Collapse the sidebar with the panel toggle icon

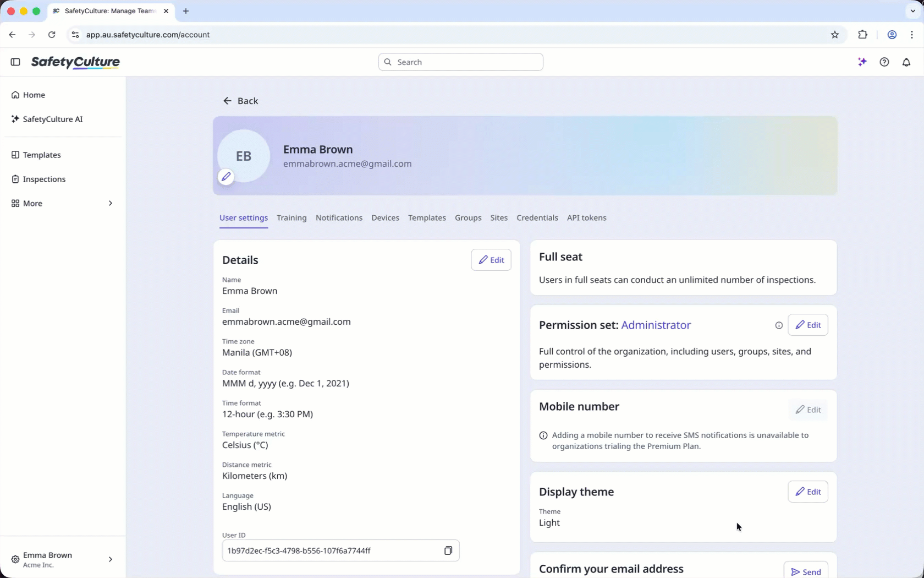click(15, 62)
